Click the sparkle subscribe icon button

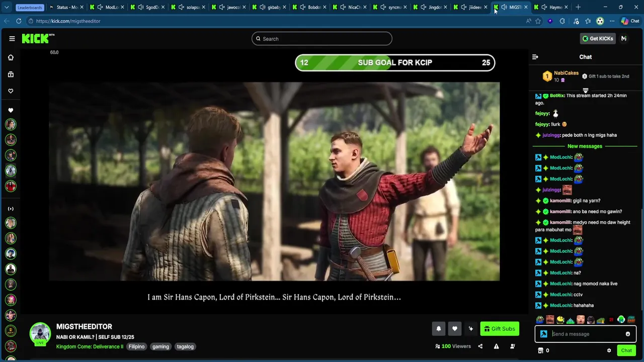(x=471, y=329)
